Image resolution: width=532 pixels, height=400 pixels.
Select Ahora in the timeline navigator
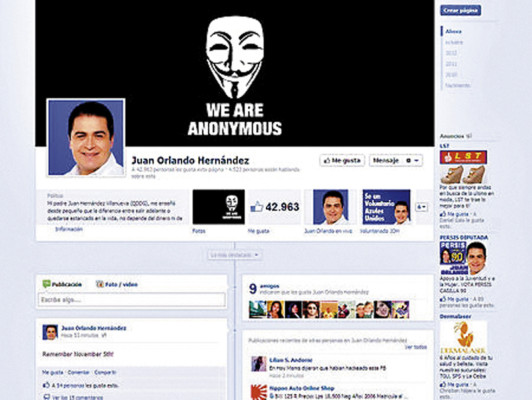pyautogui.click(x=453, y=32)
